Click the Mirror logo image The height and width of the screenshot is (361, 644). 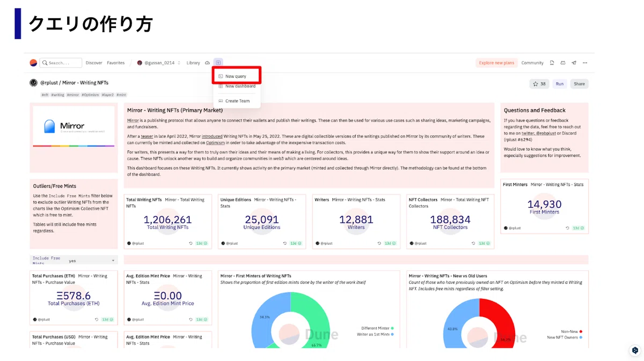click(x=74, y=126)
